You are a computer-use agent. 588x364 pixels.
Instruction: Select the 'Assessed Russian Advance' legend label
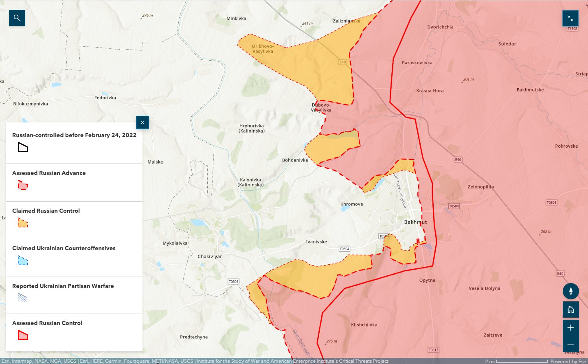click(49, 173)
